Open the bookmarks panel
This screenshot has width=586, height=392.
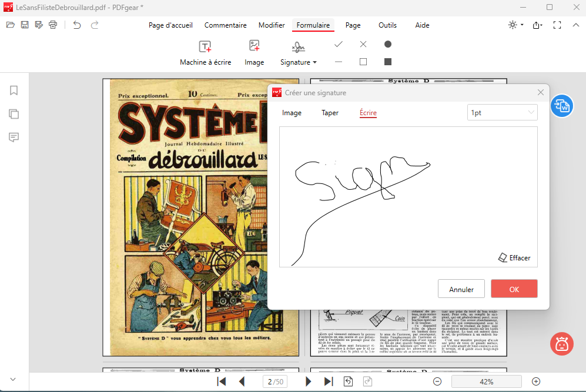click(x=14, y=91)
